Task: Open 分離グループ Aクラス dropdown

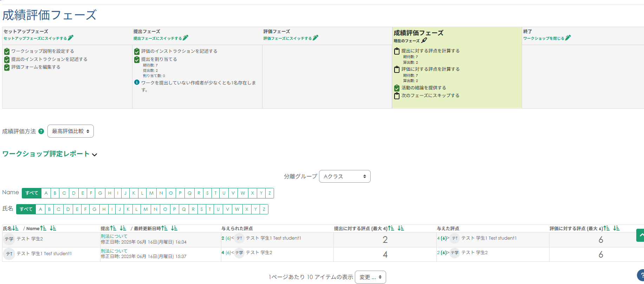Action: [x=344, y=176]
